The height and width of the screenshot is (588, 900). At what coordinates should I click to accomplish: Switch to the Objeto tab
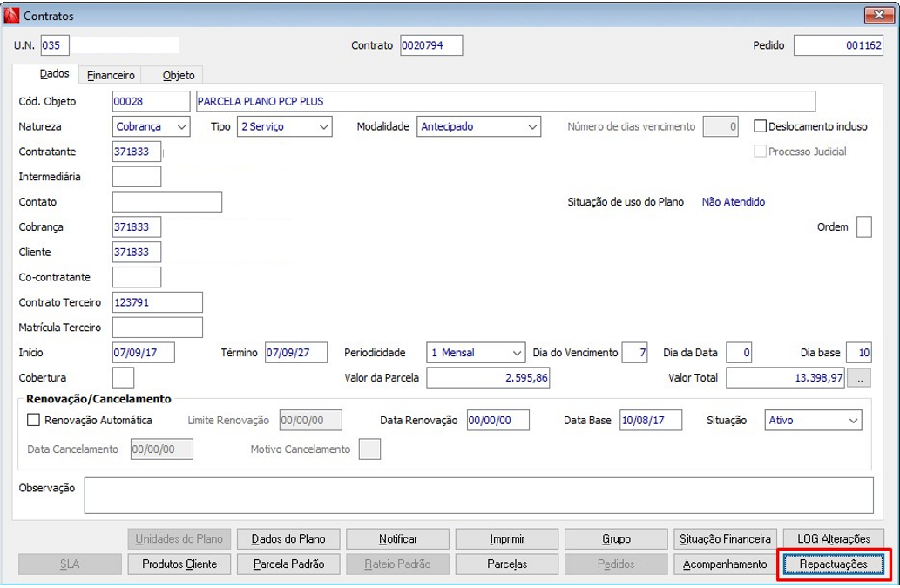point(179,75)
